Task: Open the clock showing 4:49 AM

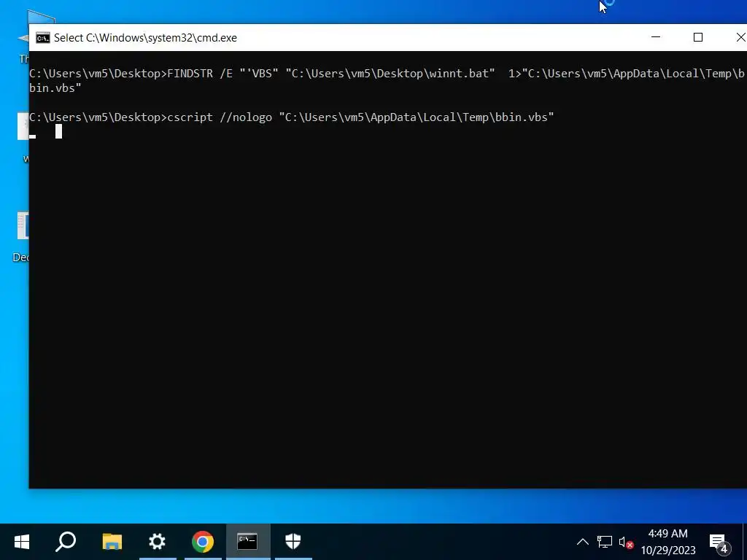Action: click(x=668, y=542)
